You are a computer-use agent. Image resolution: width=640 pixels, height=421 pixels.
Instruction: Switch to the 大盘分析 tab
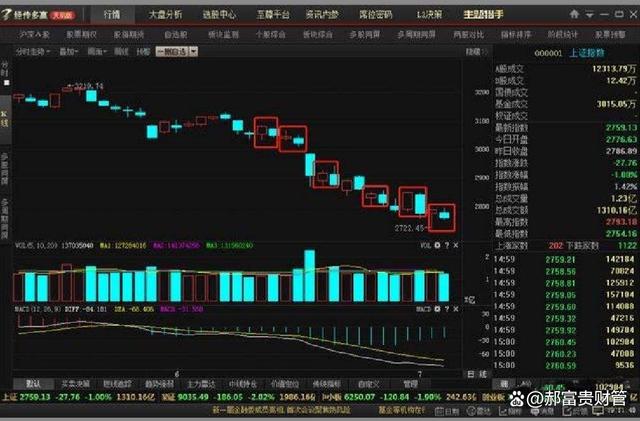pyautogui.click(x=165, y=16)
